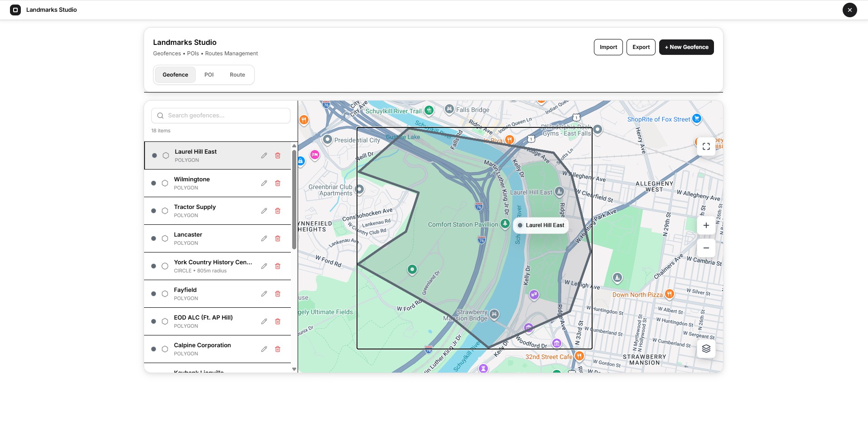Toggle the dot indicator for Wilmingtone
This screenshot has width=868, height=427.
tap(154, 183)
